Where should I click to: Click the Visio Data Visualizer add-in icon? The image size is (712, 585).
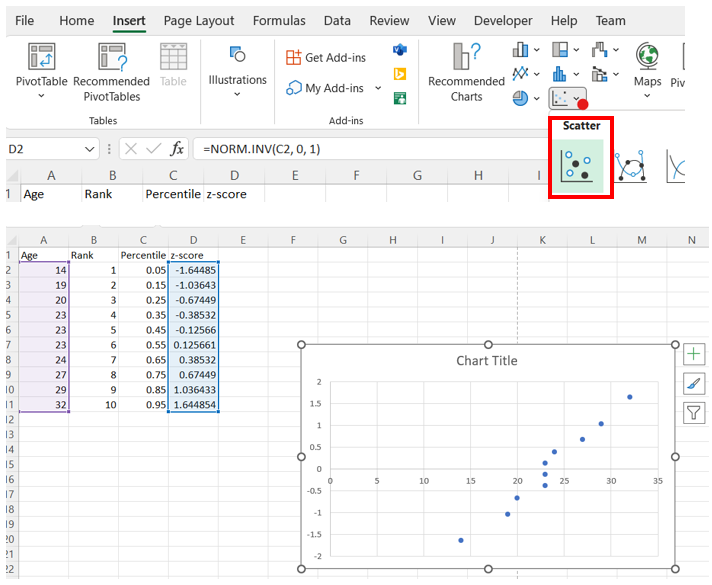click(x=400, y=50)
